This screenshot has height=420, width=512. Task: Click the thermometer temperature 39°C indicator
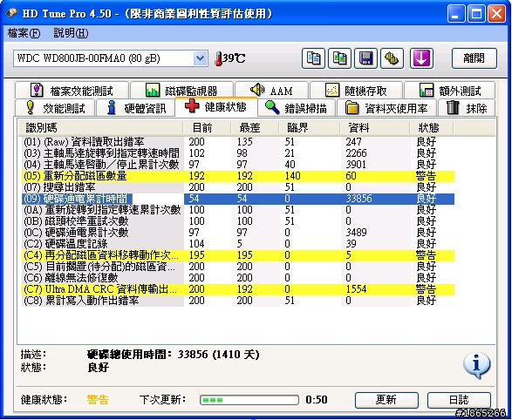point(230,58)
